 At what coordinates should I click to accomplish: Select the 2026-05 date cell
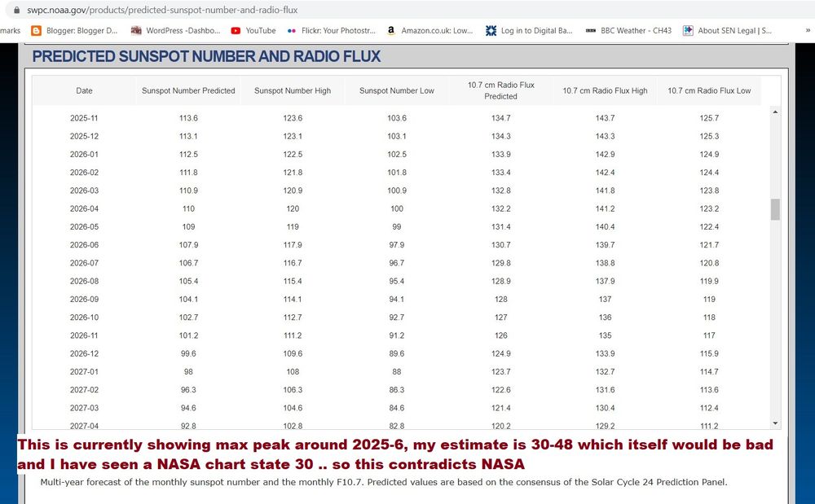tap(84, 227)
